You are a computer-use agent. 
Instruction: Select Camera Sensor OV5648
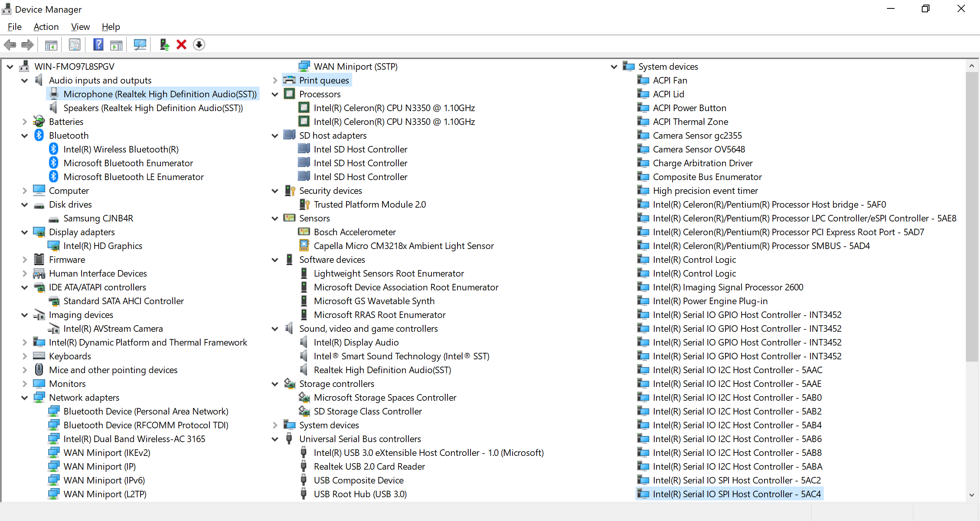coord(699,149)
